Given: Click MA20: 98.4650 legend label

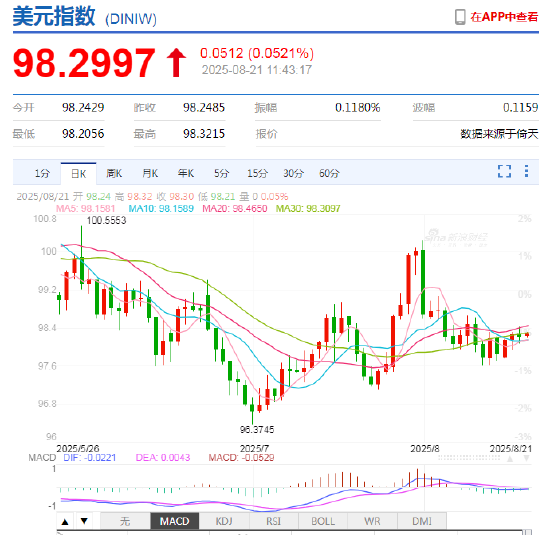Looking at the screenshot, I should (x=235, y=209).
